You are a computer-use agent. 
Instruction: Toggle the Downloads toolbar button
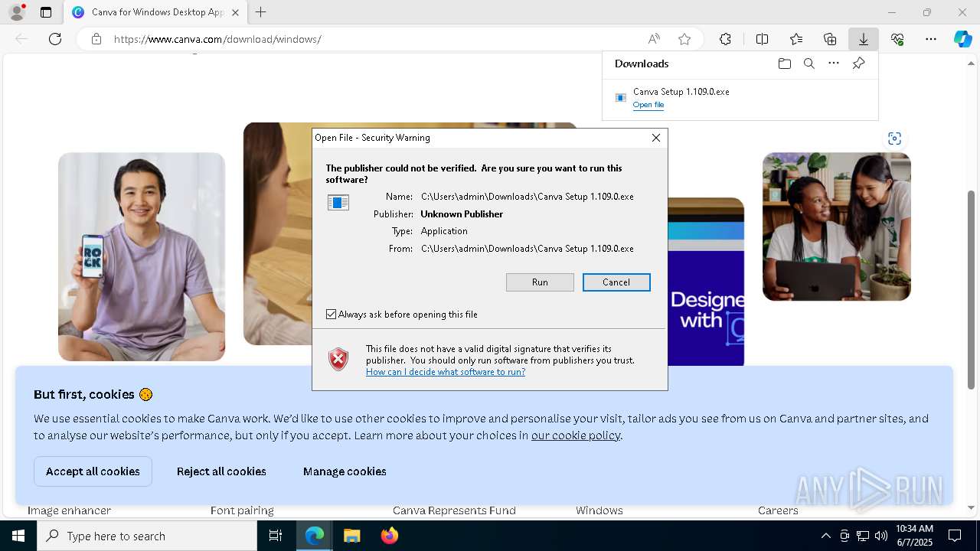coord(864,39)
